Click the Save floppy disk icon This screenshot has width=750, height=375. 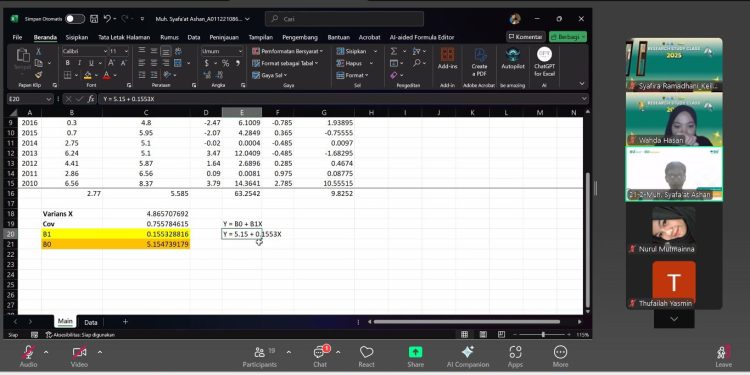pos(94,19)
